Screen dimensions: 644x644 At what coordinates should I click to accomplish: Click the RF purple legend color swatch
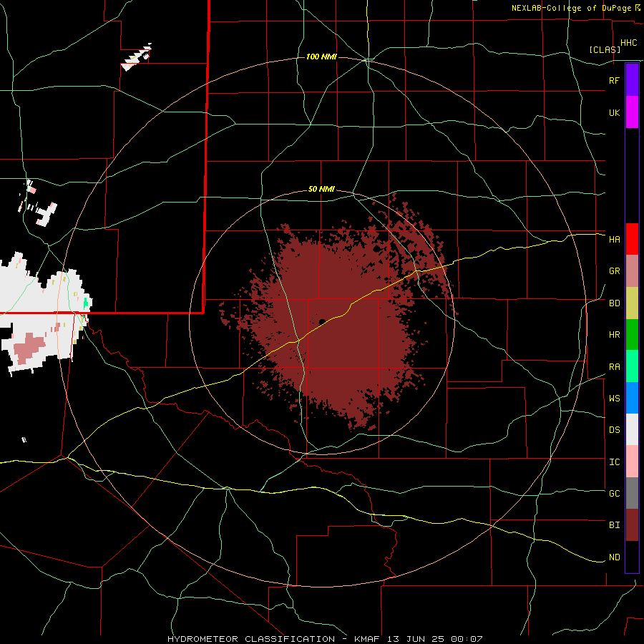coord(632,80)
